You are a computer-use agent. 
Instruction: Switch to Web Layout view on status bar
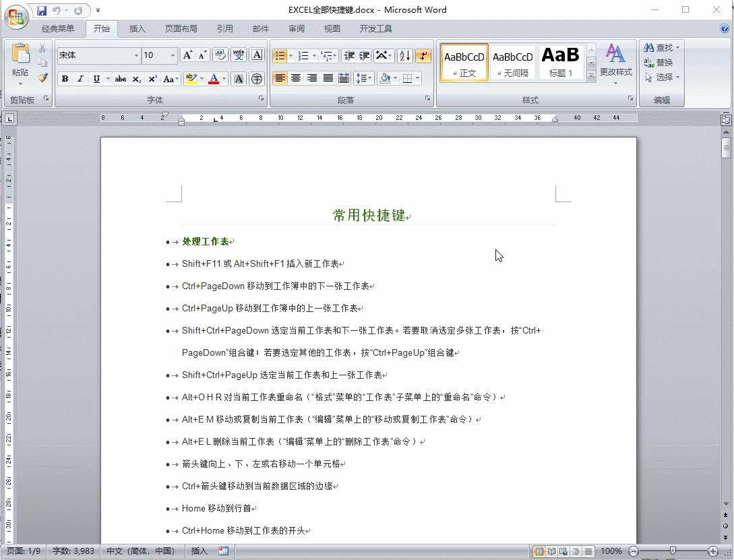coord(563,551)
